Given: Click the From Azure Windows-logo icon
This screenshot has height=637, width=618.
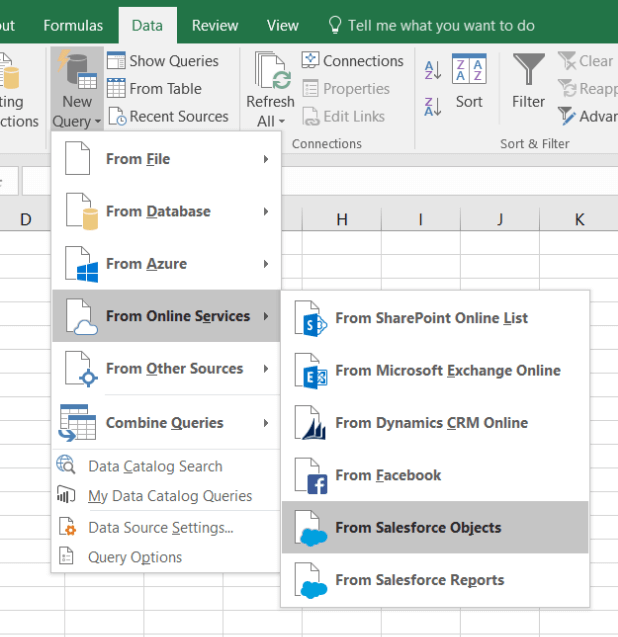Looking at the screenshot, I should (x=82, y=264).
